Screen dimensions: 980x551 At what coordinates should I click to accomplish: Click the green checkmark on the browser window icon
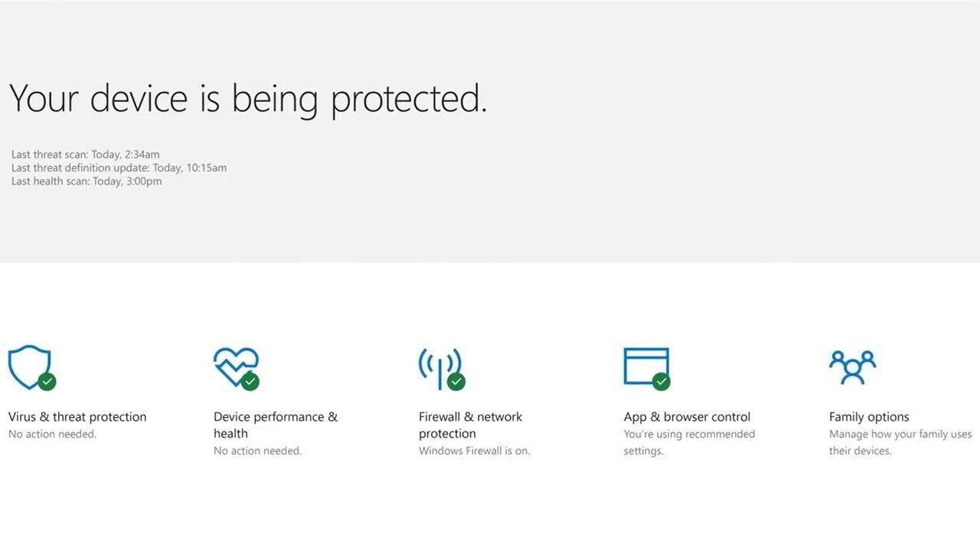pos(661,381)
